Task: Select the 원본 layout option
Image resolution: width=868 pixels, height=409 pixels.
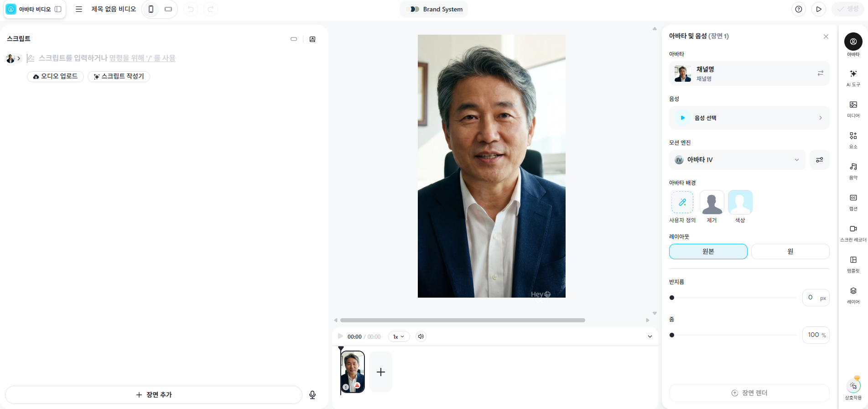Action: pos(708,252)
